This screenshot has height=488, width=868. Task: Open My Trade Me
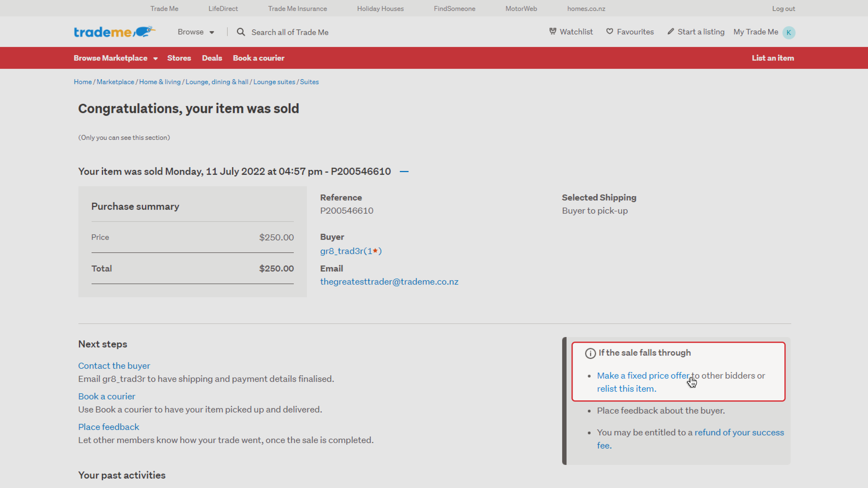(x=756, y=32)
